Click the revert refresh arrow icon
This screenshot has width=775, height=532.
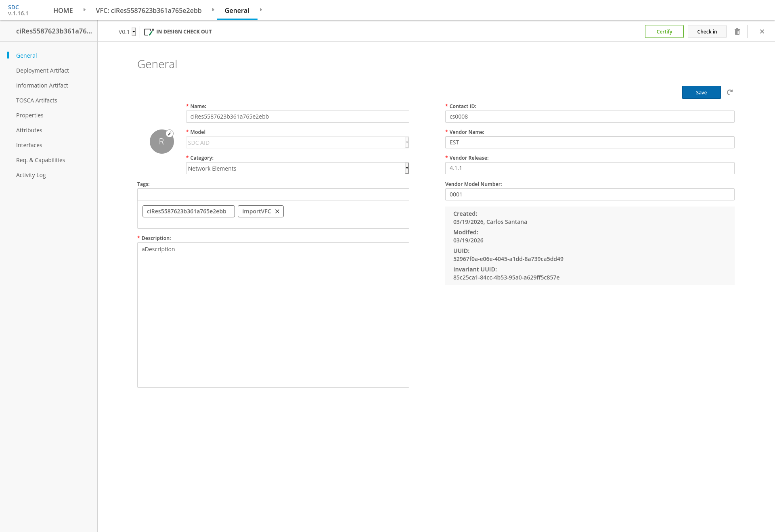click(730, 92)
